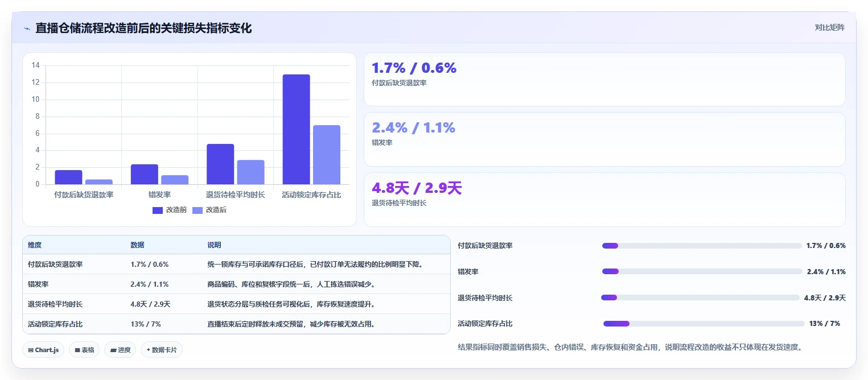Click explanation starting 直播结束后定时释放
The height and width of the screenshot is (380, 868).
click(293, 324)
